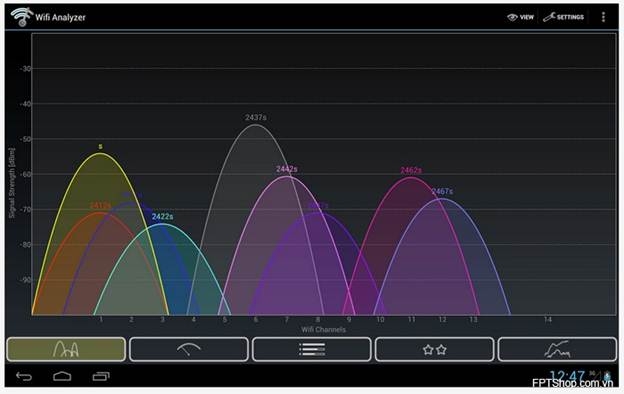Tap channel 6 on the axis
The height and width of the screenshot is (394, 624).
click(255, 320)
